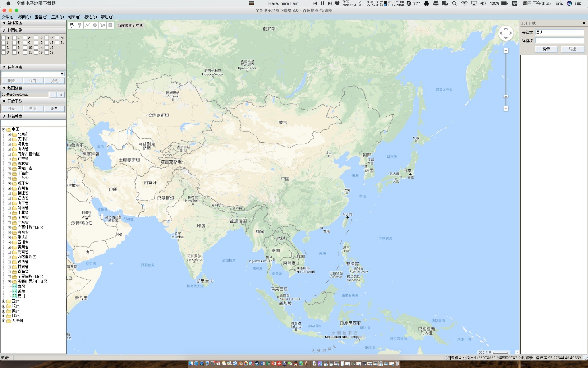This screenshot has width=588, height=368.
Task: Click the heart favorite icon in menu bar
Action: (337, 3)
